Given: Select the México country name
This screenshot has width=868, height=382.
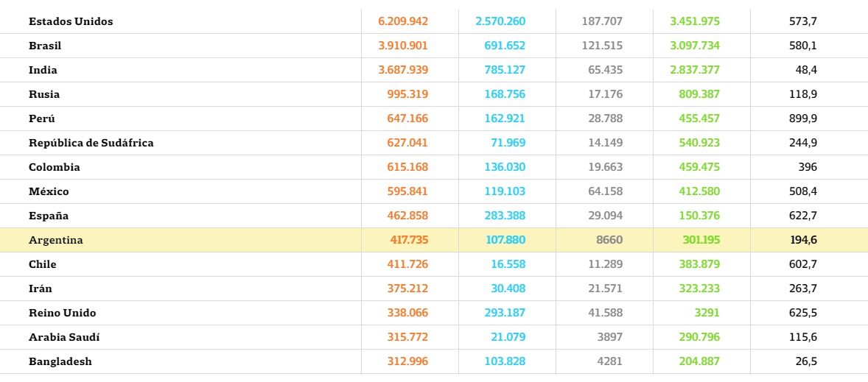Looking at the screenshot, I should pos(49,191).
